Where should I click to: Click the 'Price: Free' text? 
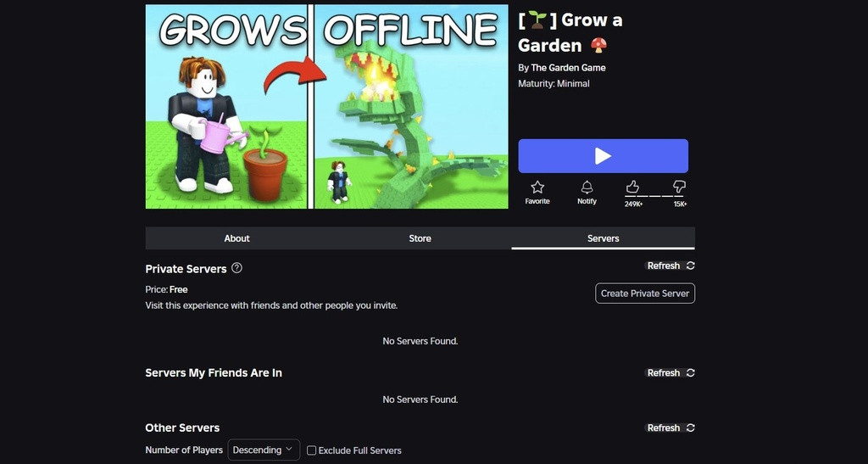(167, 289)
